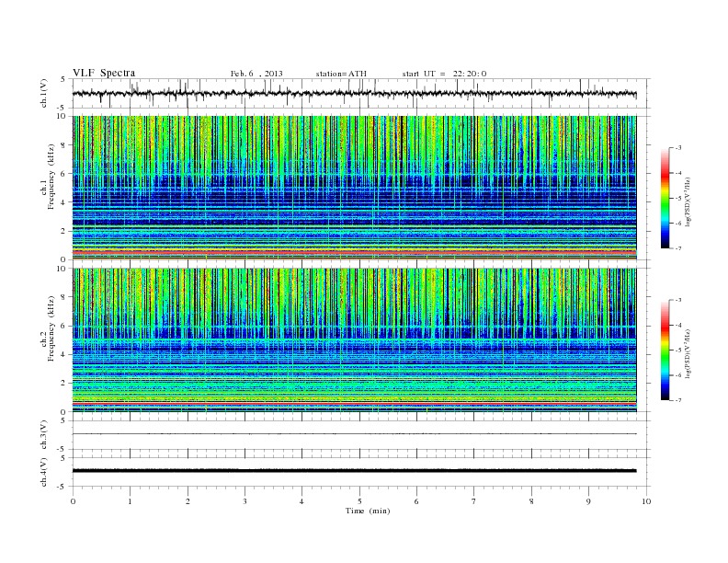Click time axis tick label "6"
The height and width of the screenshot is (563, 728).
click(x=416, y=501)
